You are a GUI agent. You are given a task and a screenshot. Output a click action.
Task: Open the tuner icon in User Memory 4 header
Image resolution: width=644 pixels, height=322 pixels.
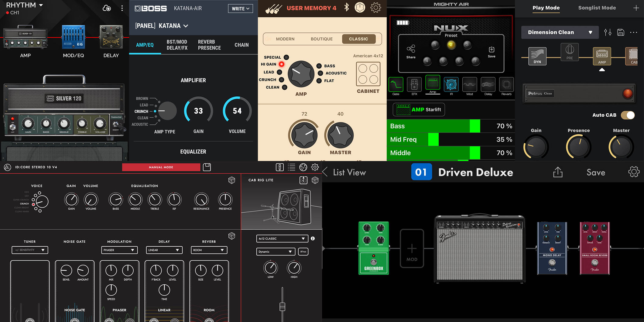[360, 7]
